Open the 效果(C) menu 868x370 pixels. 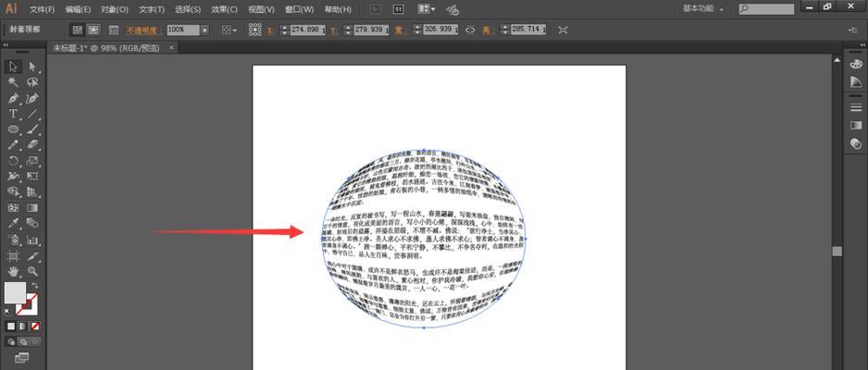[224, 8]
